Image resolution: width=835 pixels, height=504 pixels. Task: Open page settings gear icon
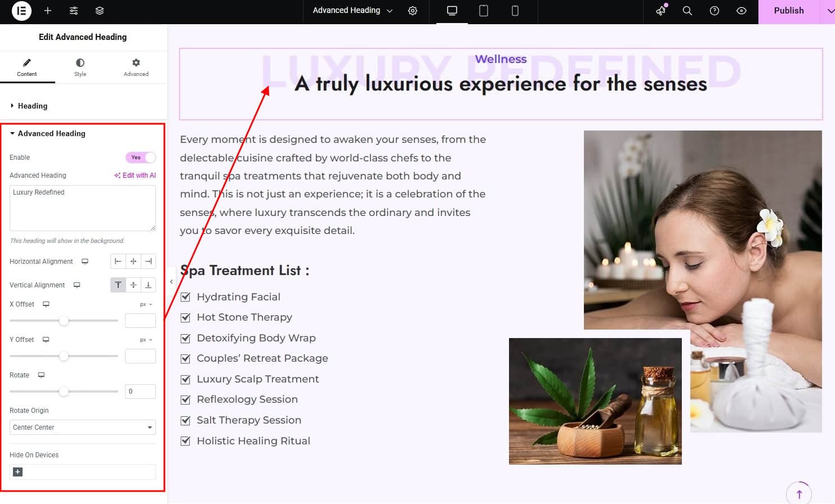[413, 11]
